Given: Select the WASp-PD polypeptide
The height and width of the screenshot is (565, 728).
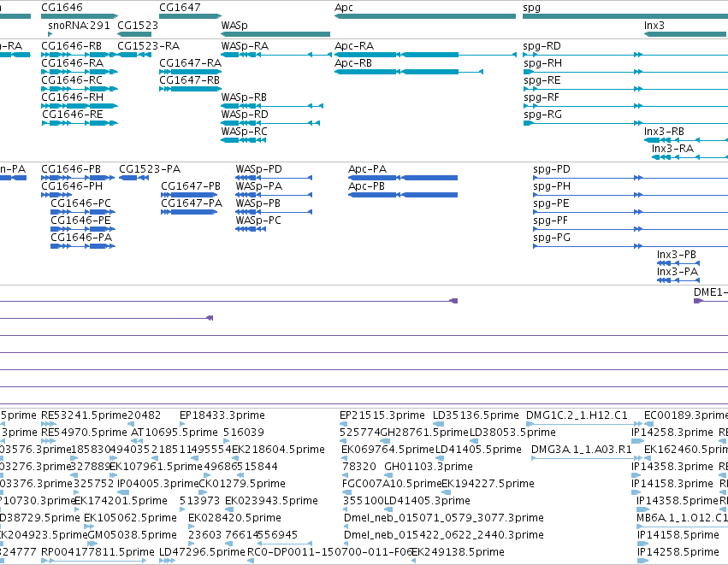Looking at the screenshot, I should 274,178.
